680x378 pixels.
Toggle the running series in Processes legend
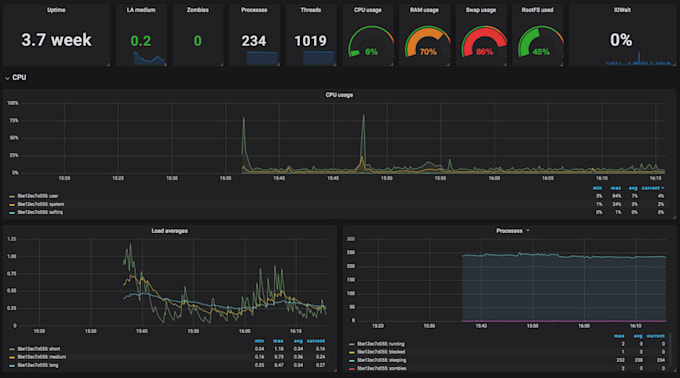click(380, 344)
